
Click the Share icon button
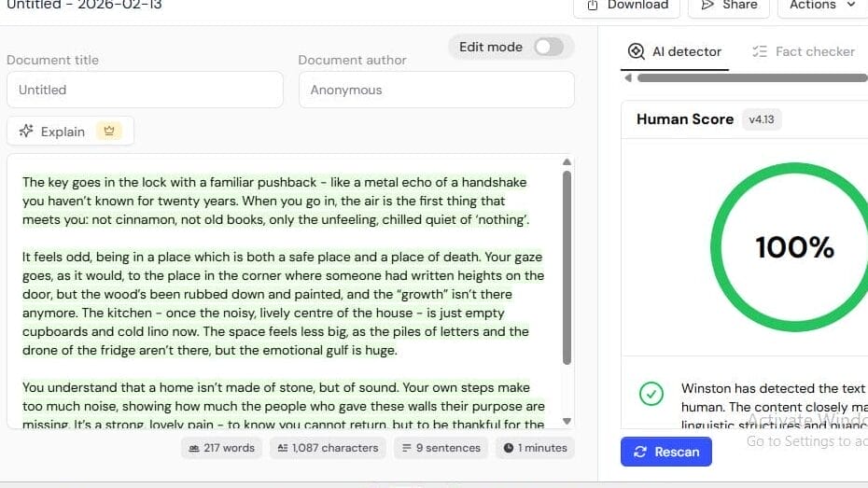(x=707, y=6)
